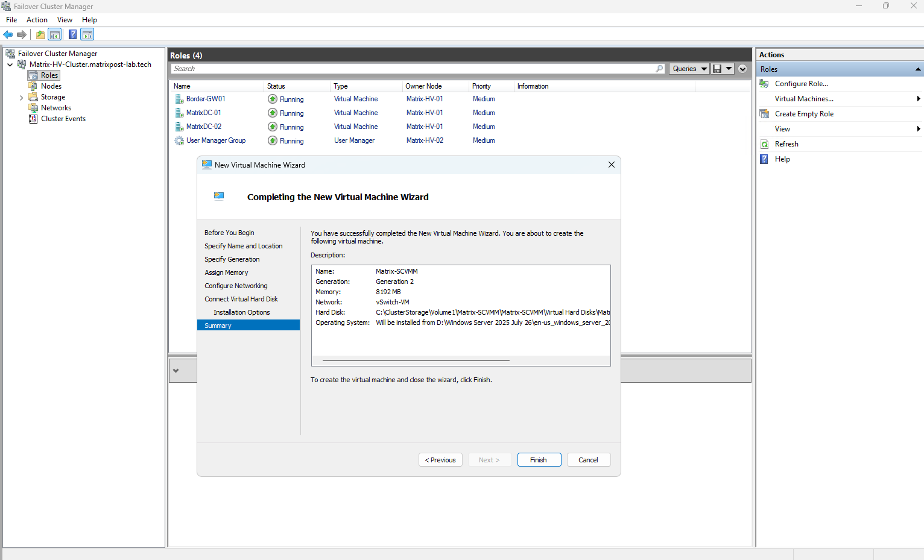The width and height of the screenshot is (924, 560).
Task: Open the Action menu
Action: (37, 20)
